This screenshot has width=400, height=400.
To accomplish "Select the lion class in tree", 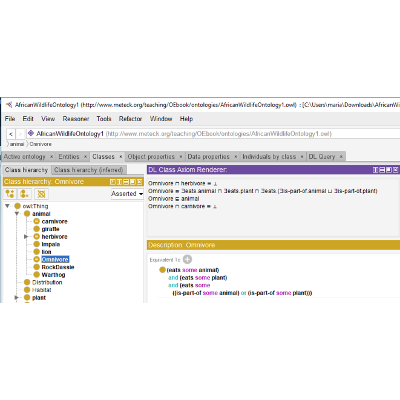I will click(x=46, y=252).
